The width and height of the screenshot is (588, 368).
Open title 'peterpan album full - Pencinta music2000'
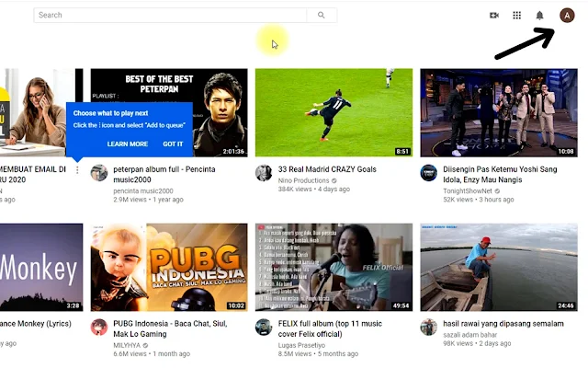(x=164, y=174)
